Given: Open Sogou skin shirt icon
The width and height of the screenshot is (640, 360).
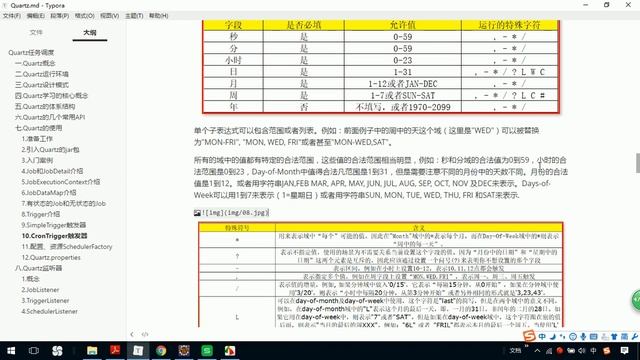Looking at the screenshot, I should (614, 337).
